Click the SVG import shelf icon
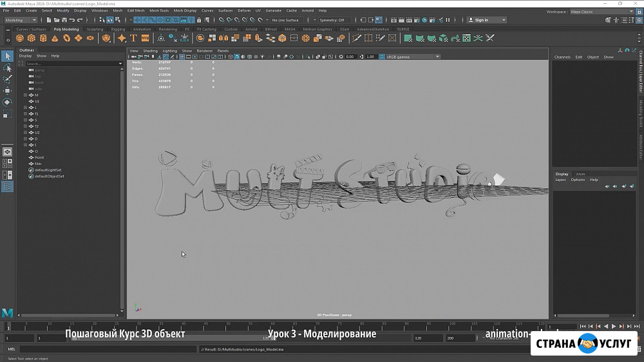Image resolution: width=644 pixels, height=362 pixels. point(145,38)
